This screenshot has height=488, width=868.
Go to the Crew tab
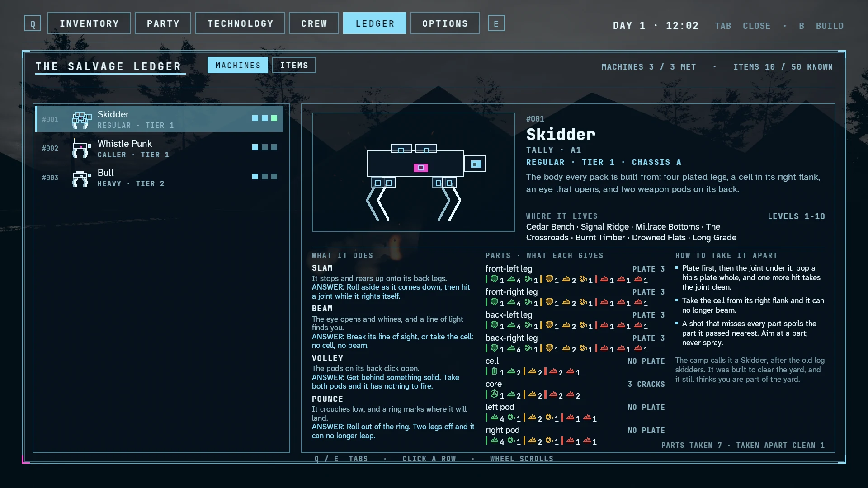pos(314,23)
